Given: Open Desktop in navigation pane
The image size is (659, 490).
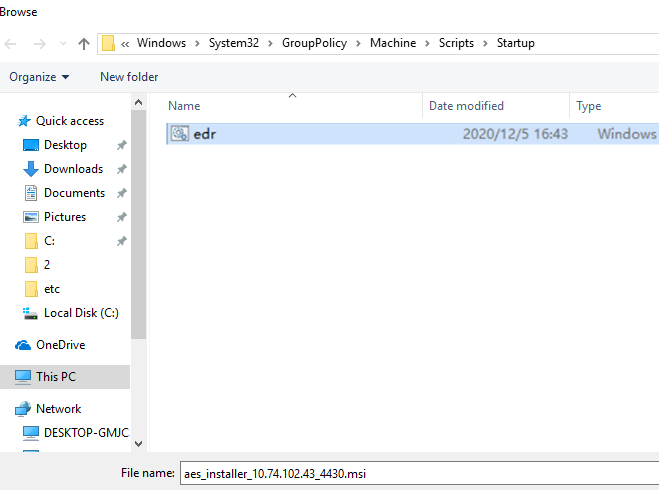Looking at the screenshot, I should (x=65, y=145).
